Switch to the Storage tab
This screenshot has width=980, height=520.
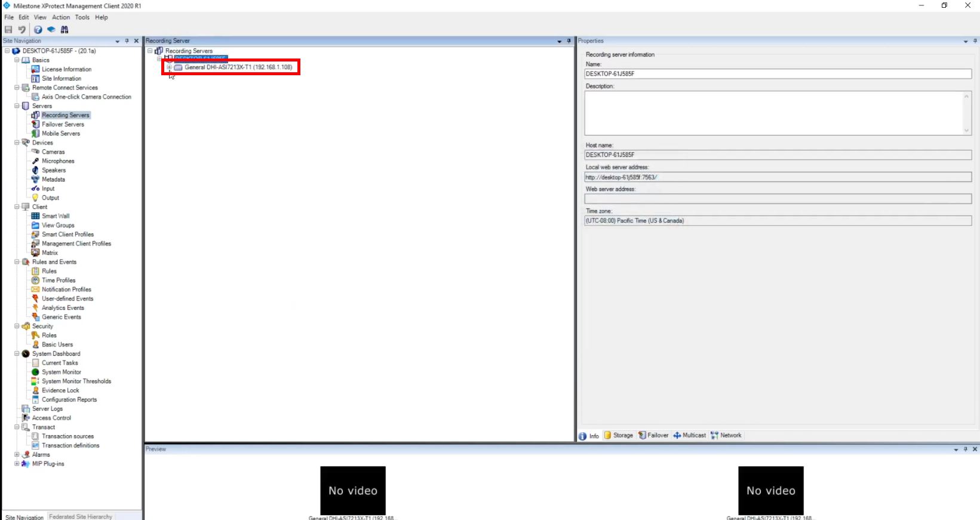[x=619, y=435]
